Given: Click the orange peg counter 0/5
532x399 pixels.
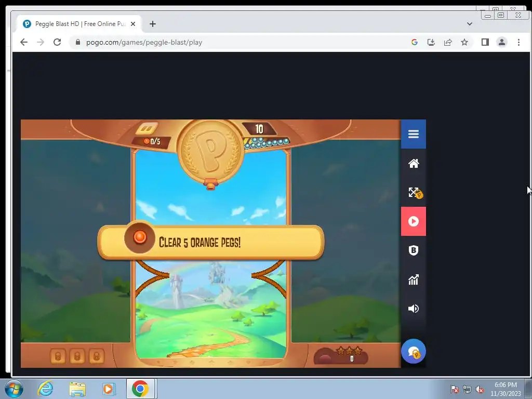Looking at the screenshot, I should pyautogui.click(x=151, y=141).
